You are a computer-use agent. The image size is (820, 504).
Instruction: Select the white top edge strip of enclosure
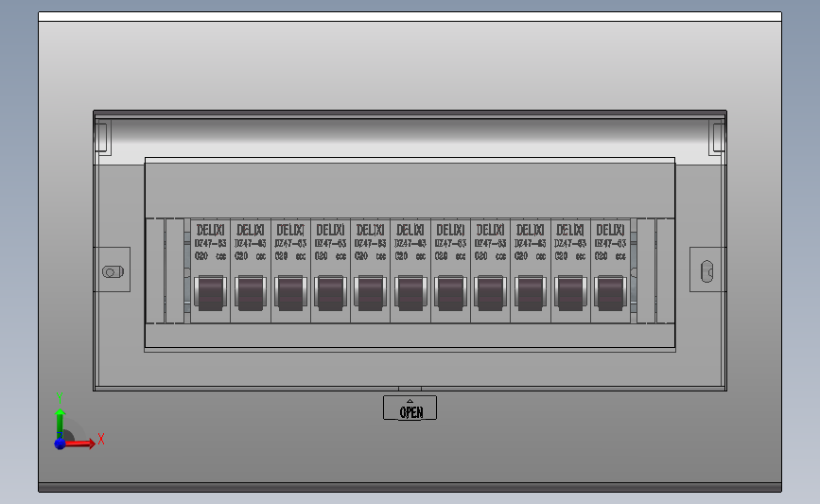(x=410, y=17)
